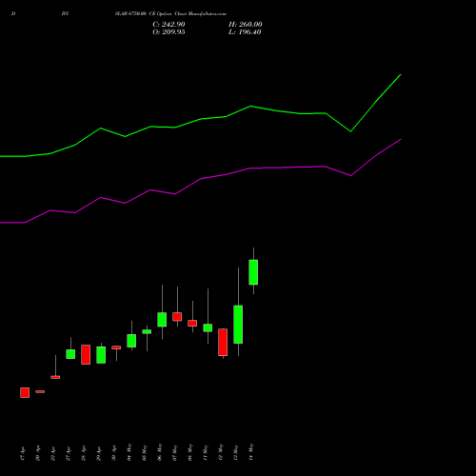Click the 11 May date axis label
This screenshot has height=476, width=476.
[206, 452]
